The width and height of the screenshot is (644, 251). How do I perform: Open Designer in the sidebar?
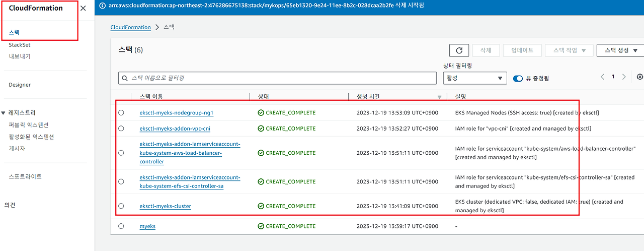pyautogui.click(x=20, y=85)
